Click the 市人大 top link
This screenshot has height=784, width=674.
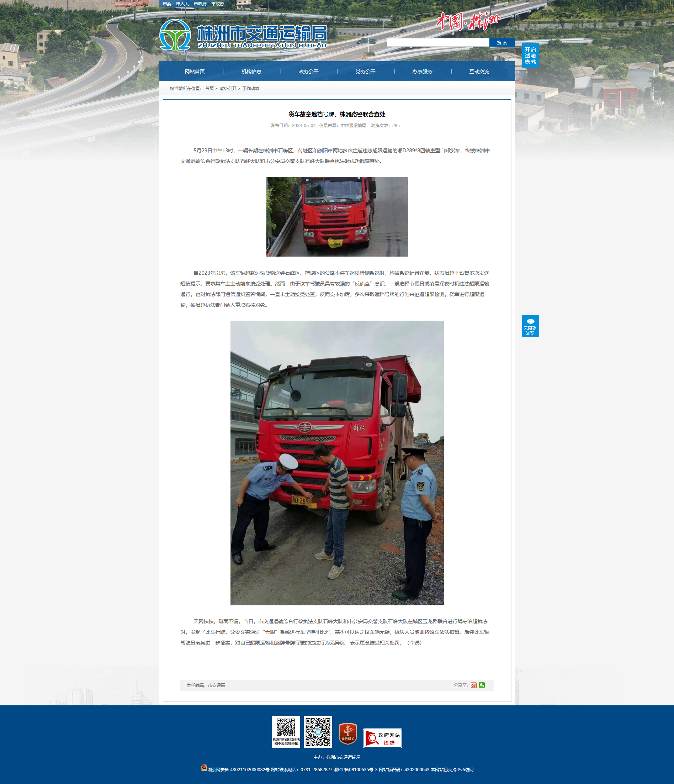(x=182, y=4)
